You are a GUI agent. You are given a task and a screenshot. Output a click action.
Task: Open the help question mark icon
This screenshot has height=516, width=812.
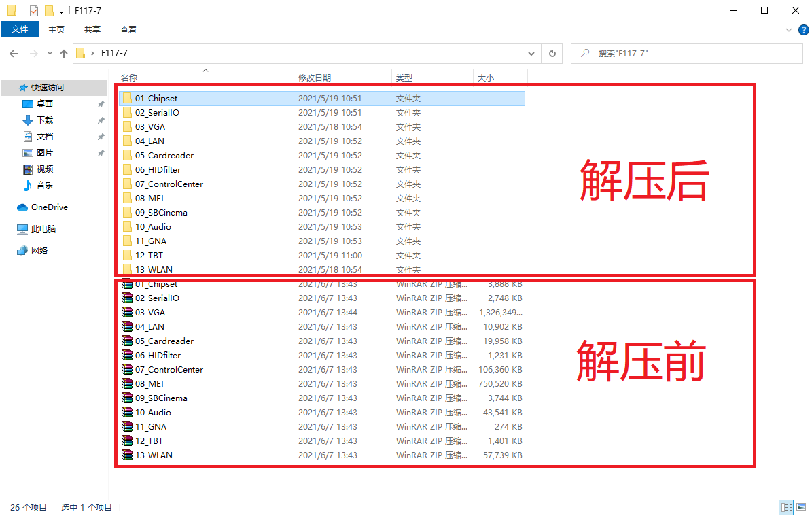pos(804,30)
